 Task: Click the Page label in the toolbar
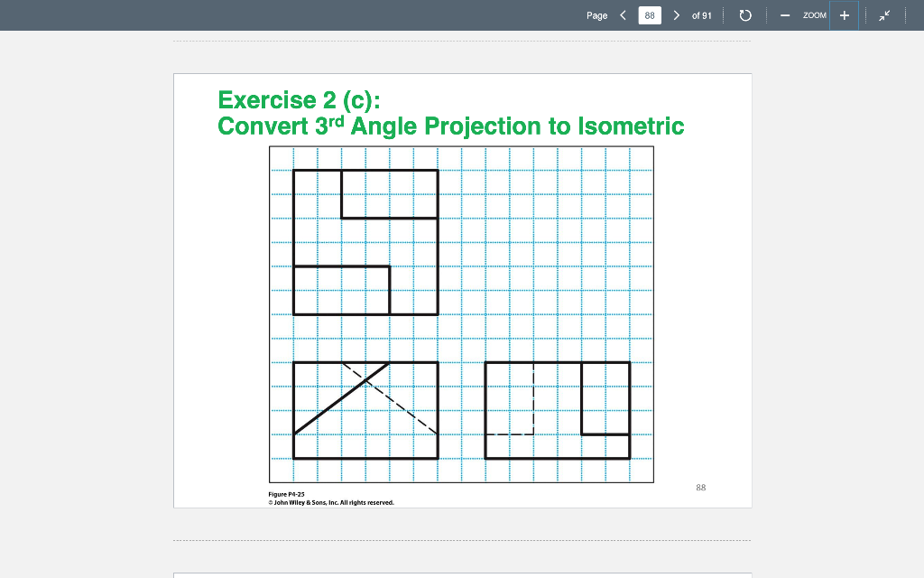[597, 15]
